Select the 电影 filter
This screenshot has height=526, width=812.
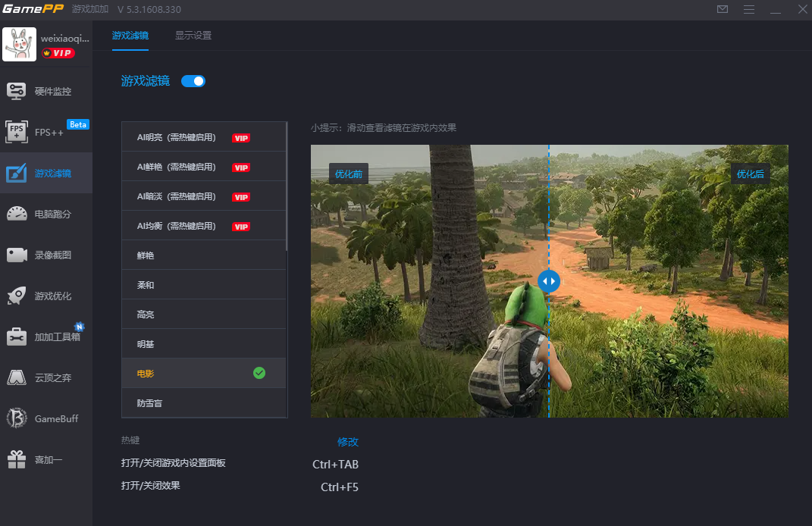pyautogui.click(x=203, y=373)
